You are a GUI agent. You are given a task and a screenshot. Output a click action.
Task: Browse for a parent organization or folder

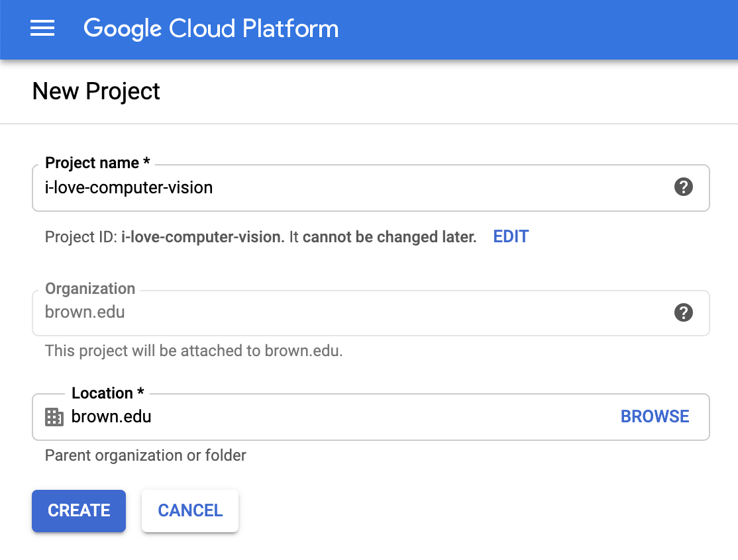[x=655, y=416]
